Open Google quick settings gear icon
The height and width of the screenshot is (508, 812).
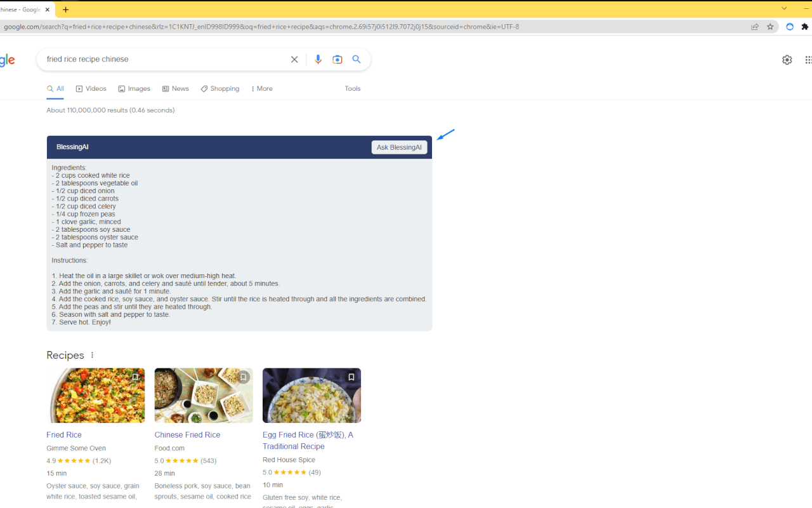tap(787, 60)
